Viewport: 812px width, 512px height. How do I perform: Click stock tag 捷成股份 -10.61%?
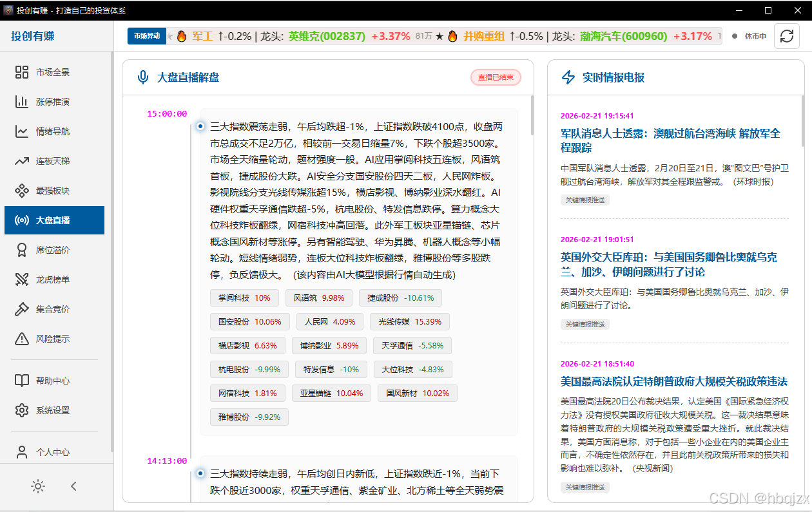click(x=400, y=298)
